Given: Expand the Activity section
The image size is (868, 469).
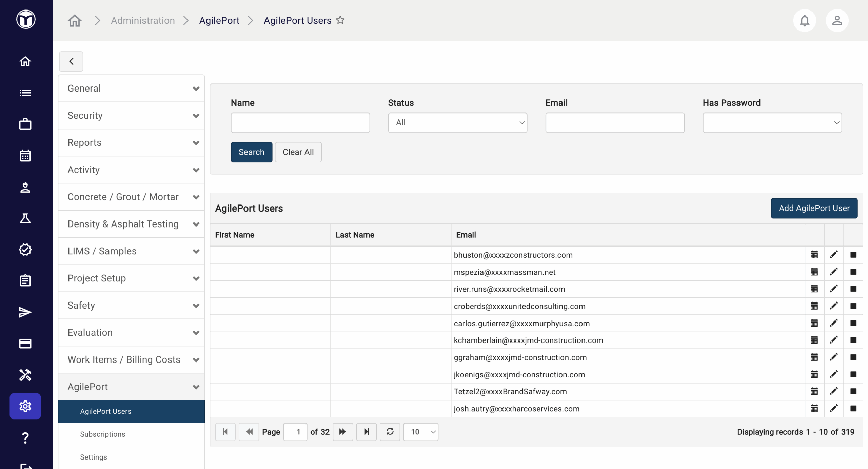Looking at the screenshot, I should pos(132,170).
